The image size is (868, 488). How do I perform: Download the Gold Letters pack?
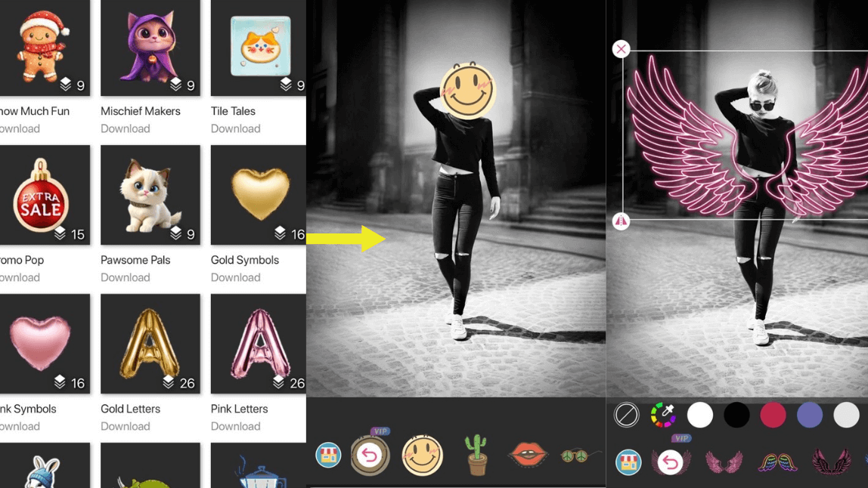coord(125,426)
